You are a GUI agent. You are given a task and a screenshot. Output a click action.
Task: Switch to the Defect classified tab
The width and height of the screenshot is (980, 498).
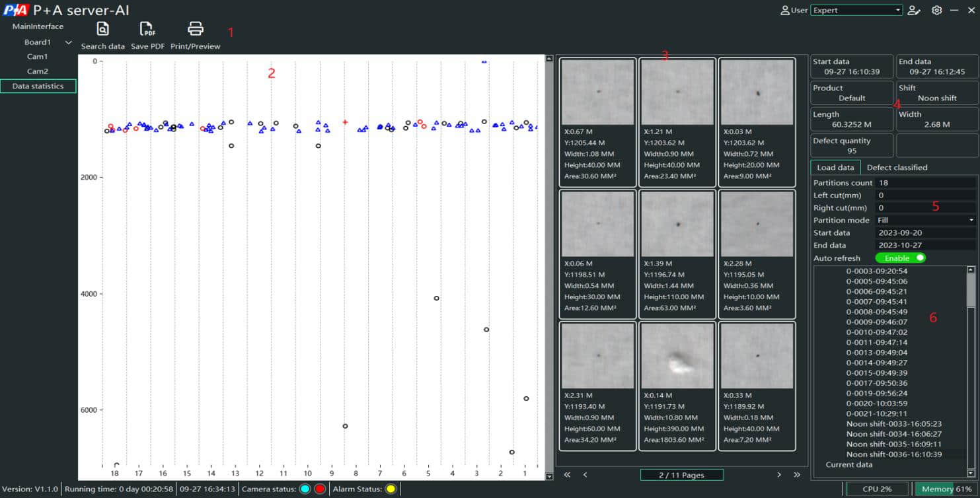[897, 168]
